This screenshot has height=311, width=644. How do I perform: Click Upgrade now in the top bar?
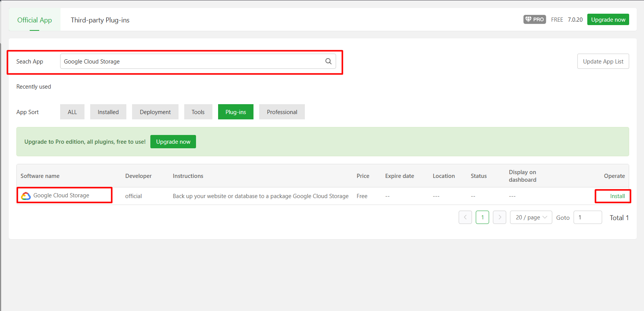pyautogui.click(x=608, y=19)
